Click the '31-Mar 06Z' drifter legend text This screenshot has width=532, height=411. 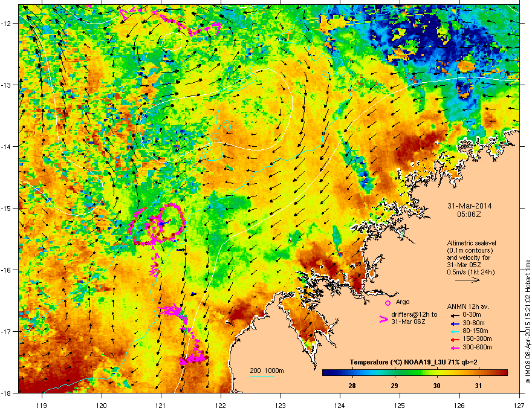[408, 322]
